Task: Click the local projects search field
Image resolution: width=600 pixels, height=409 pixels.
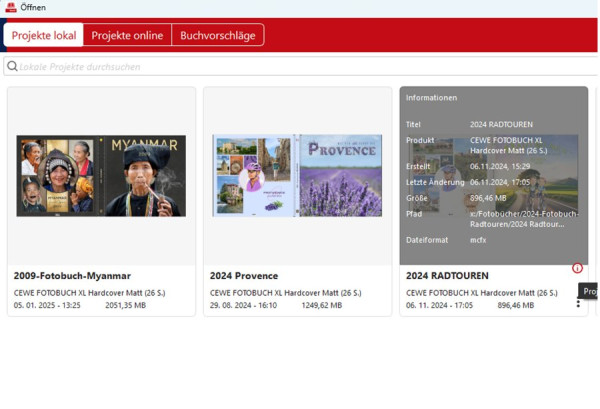Action: (x=301, y=67)
